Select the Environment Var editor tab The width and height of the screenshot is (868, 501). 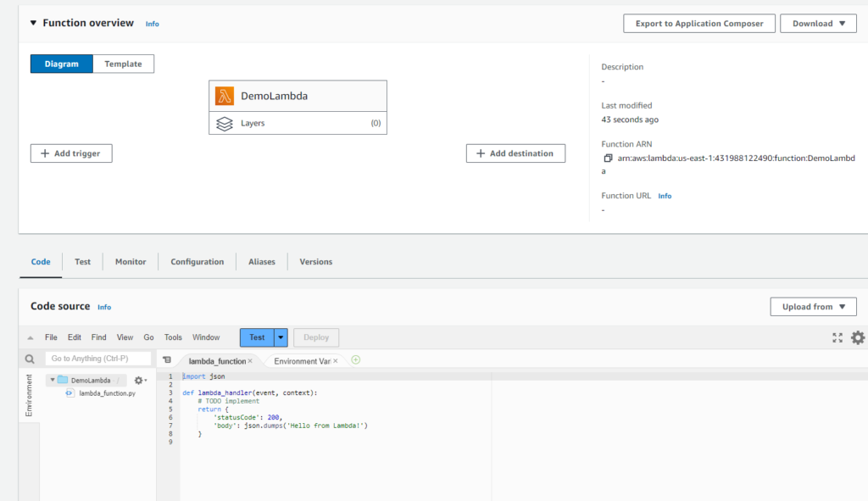pos(303,361)
